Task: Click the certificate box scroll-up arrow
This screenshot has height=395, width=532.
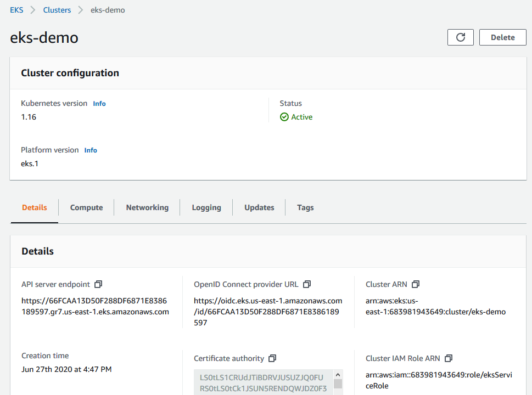Action: coord(338,375)
